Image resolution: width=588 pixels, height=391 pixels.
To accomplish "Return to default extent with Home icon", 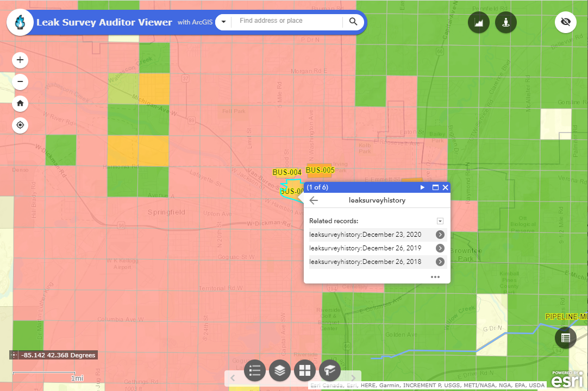I will [x=20, y=103].
